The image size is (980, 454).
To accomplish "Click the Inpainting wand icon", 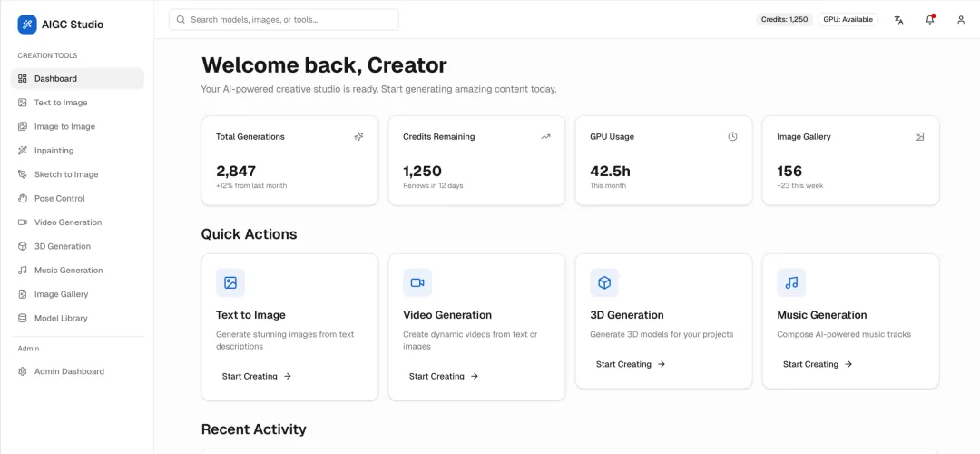I will pyautogui.click(x=23, y=150).
